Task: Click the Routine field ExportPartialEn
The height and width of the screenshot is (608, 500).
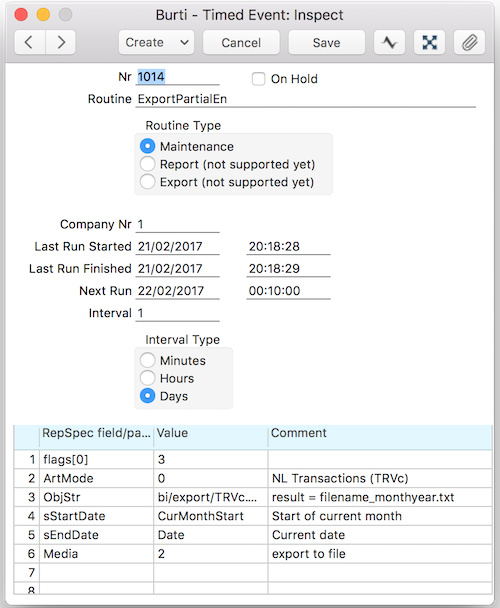Action: [306, 99]
